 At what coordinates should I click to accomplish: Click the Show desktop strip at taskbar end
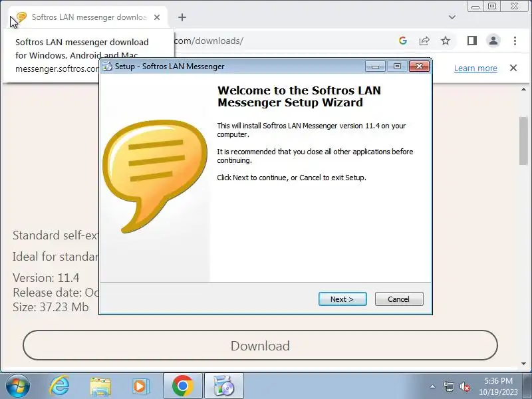tap(527, 386)
